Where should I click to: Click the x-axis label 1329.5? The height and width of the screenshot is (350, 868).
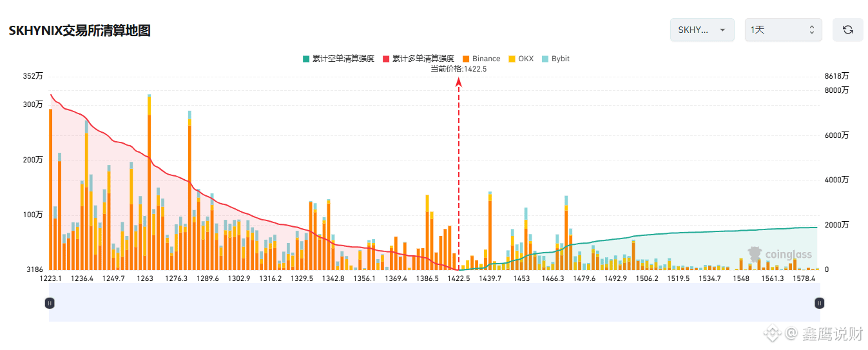(x=302, y=278)
